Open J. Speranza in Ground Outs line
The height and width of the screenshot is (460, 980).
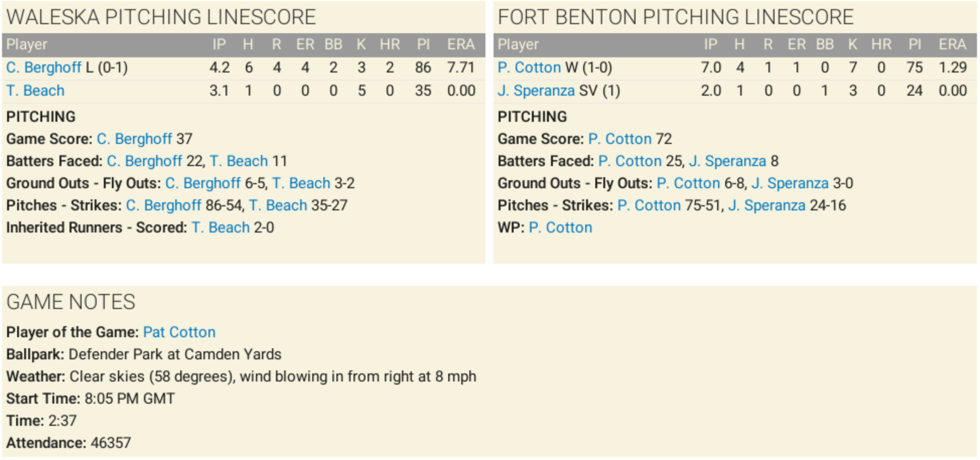tap(790, 183)
